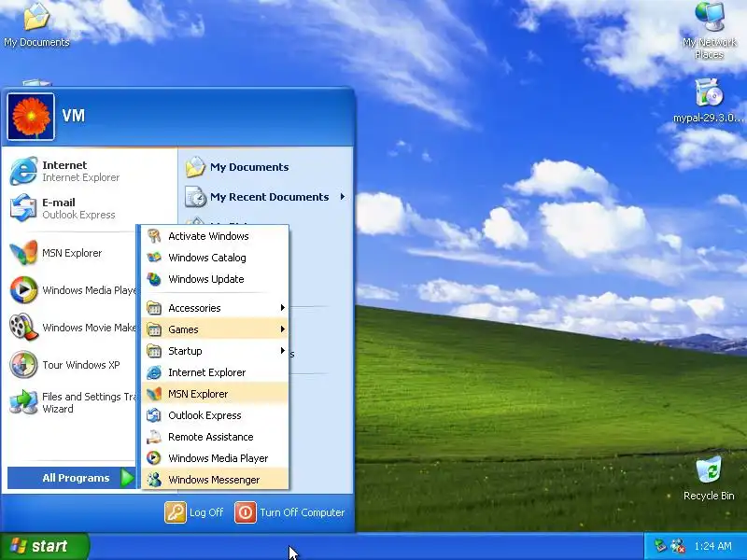Click the Windows Catalog icon
This screenshot has width=747, height=560.
pyautogui.click(x=154, y=258)
